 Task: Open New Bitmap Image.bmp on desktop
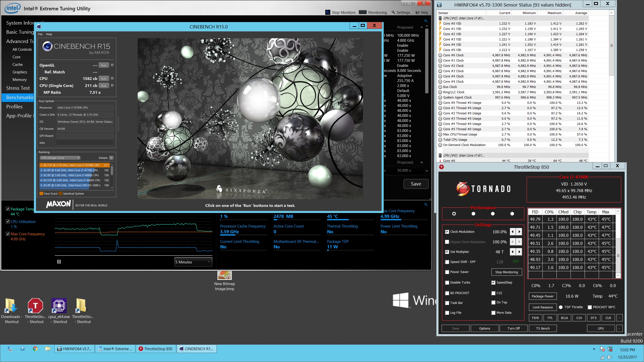(224, 281)
